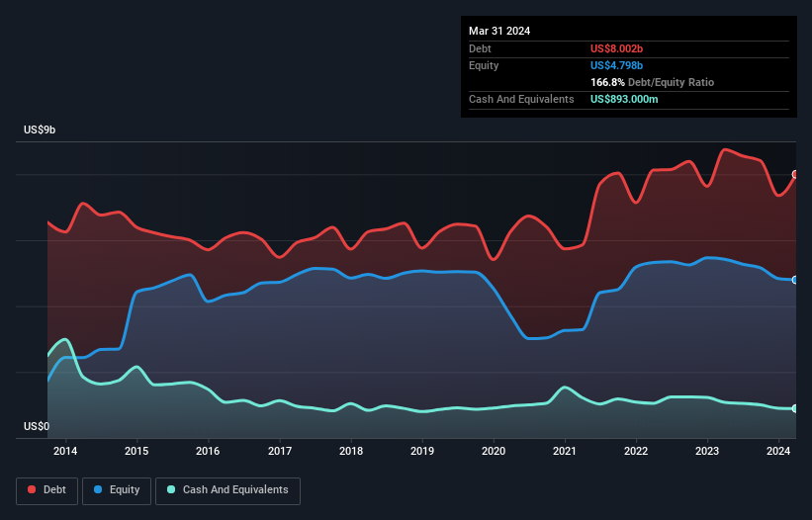812x520 pixels.
Task: Click the red Debt legend dot
Action: [x=32, y=489]
